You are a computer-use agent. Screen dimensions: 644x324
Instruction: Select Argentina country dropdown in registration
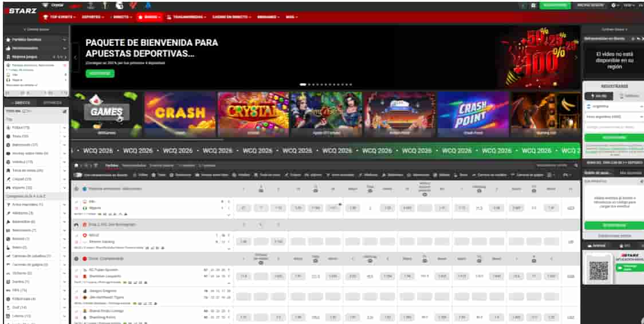click(x=613, y=106)
